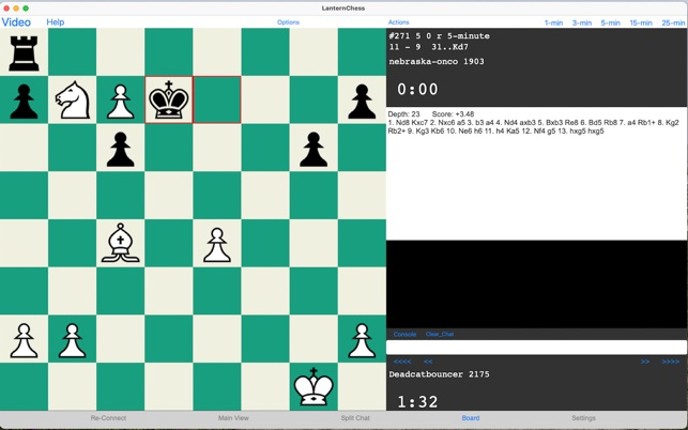Screen dimensions: 688x430
Task: Select the black pawn on c6
Action: (x=121, y=149)
